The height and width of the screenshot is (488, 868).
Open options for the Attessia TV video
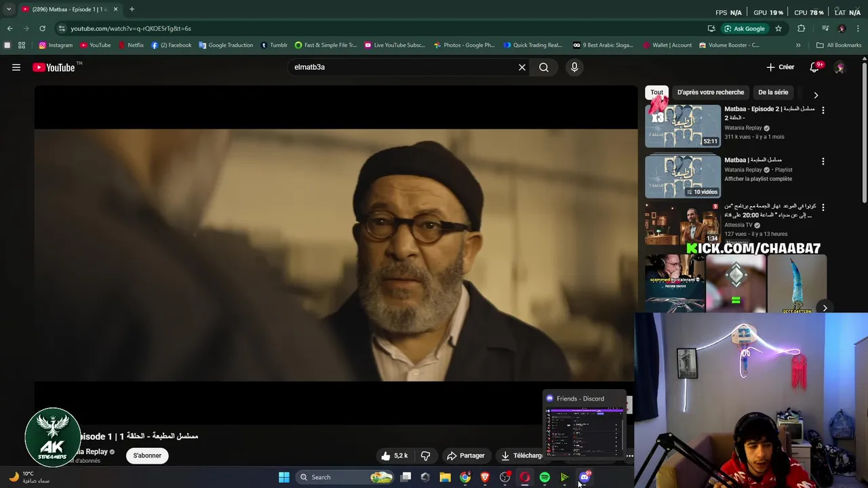pos(823,207)
